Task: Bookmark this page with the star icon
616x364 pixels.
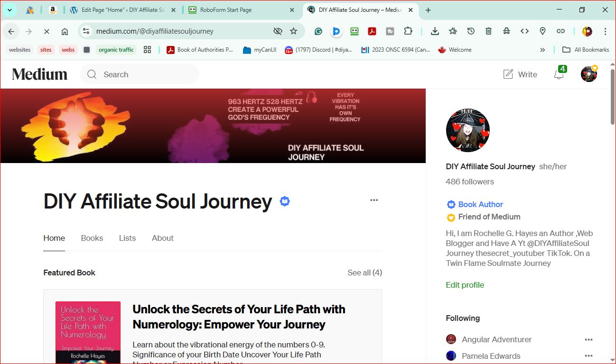Action: point(293,31)
